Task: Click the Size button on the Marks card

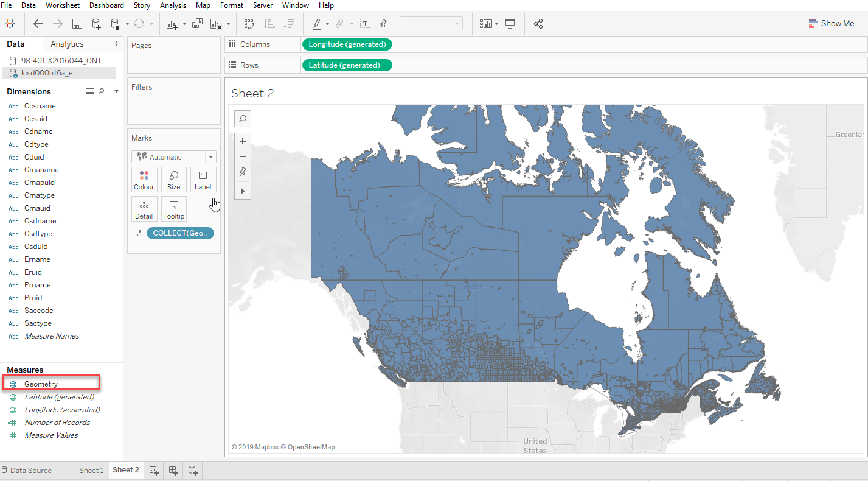Action: click(173, 180)
